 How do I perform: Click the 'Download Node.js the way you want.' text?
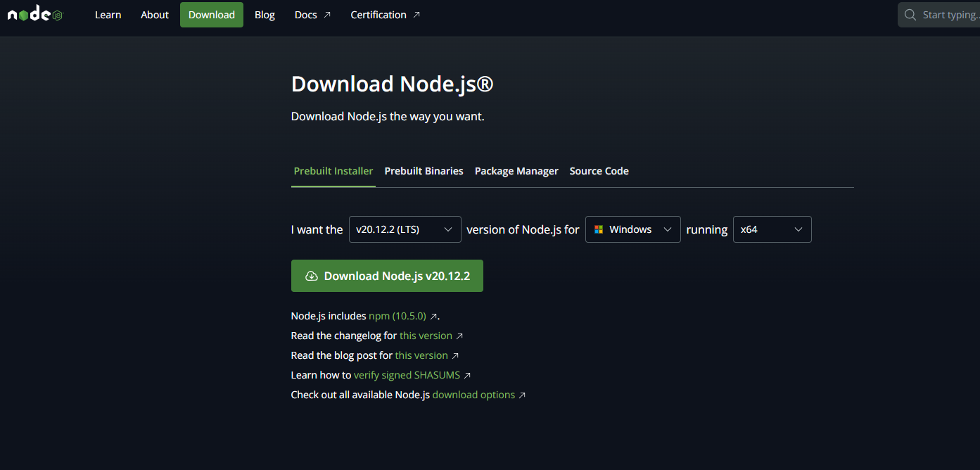tap(388, 116)
